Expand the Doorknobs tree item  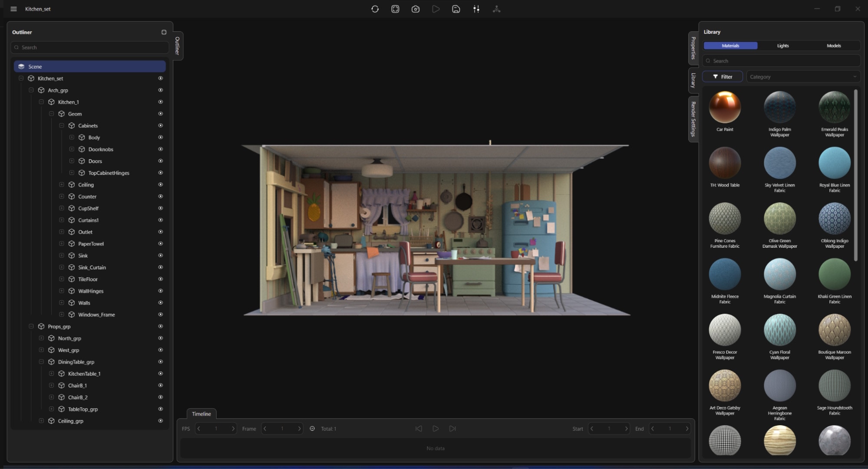coord(72,149)
